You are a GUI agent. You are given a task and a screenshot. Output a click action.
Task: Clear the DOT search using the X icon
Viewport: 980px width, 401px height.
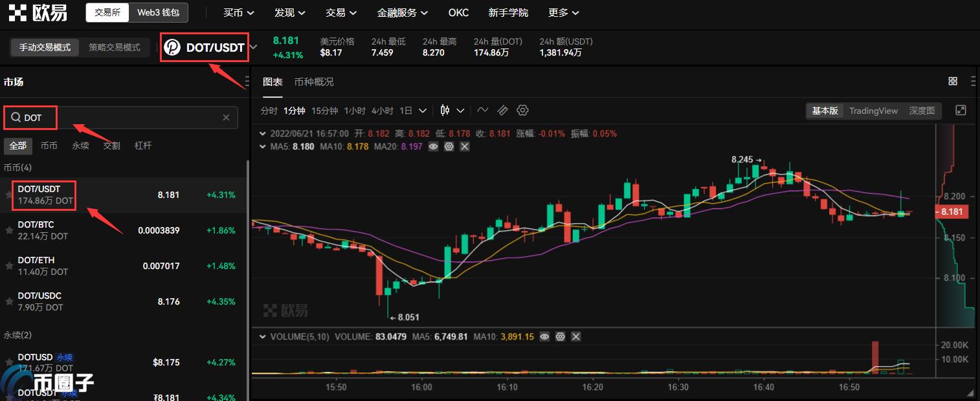pos(226,117)
